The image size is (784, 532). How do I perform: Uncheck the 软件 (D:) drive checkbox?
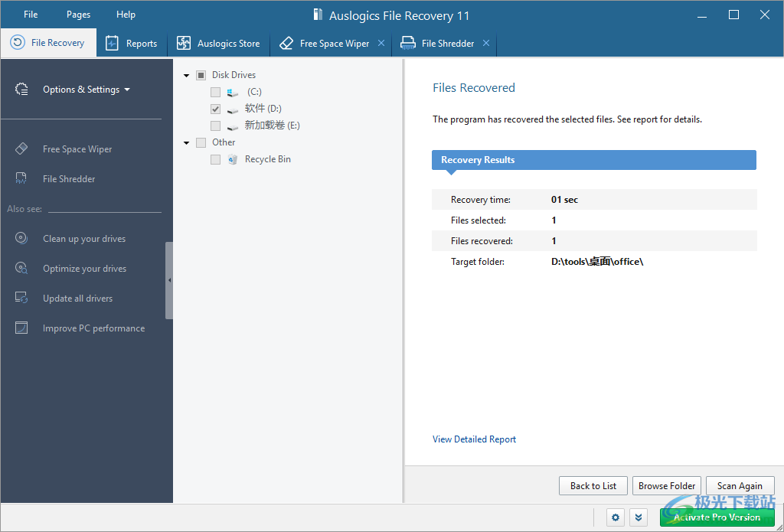216,108
